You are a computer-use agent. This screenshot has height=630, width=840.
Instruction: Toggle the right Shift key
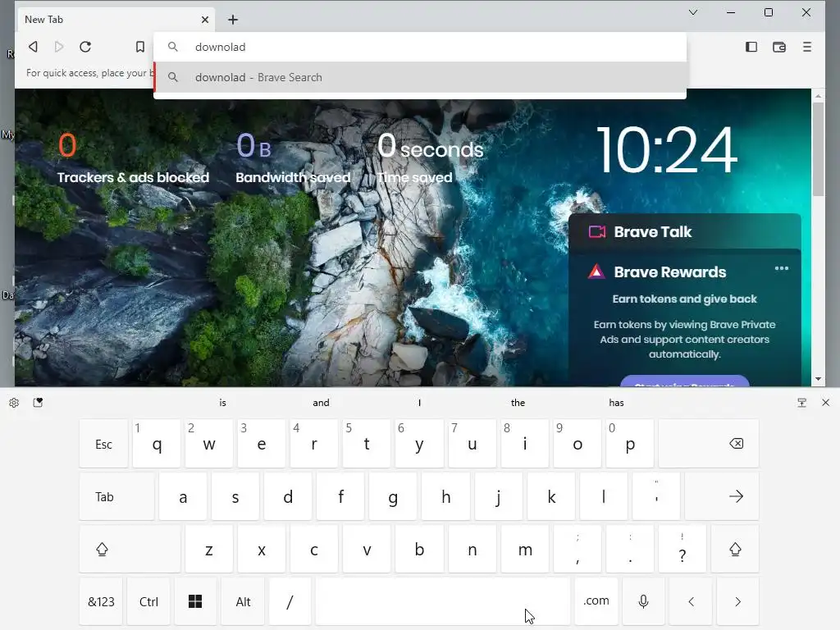tap(735, 549)
